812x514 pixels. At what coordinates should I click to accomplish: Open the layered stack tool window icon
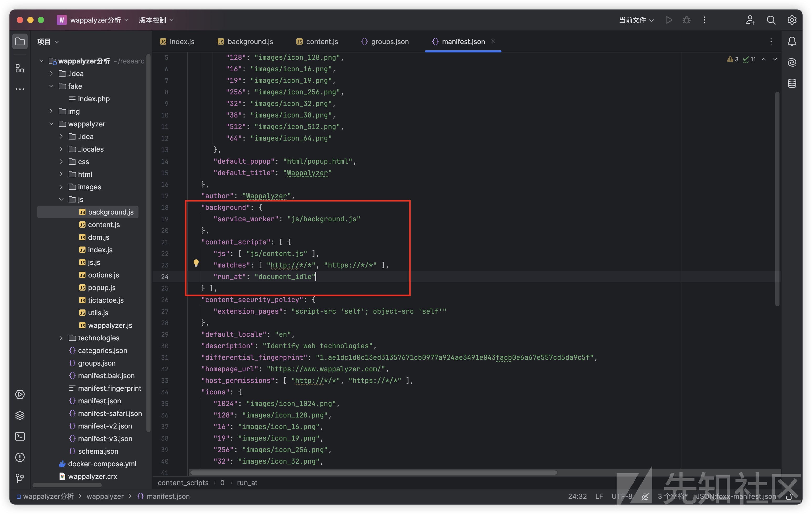click(20, 415)
